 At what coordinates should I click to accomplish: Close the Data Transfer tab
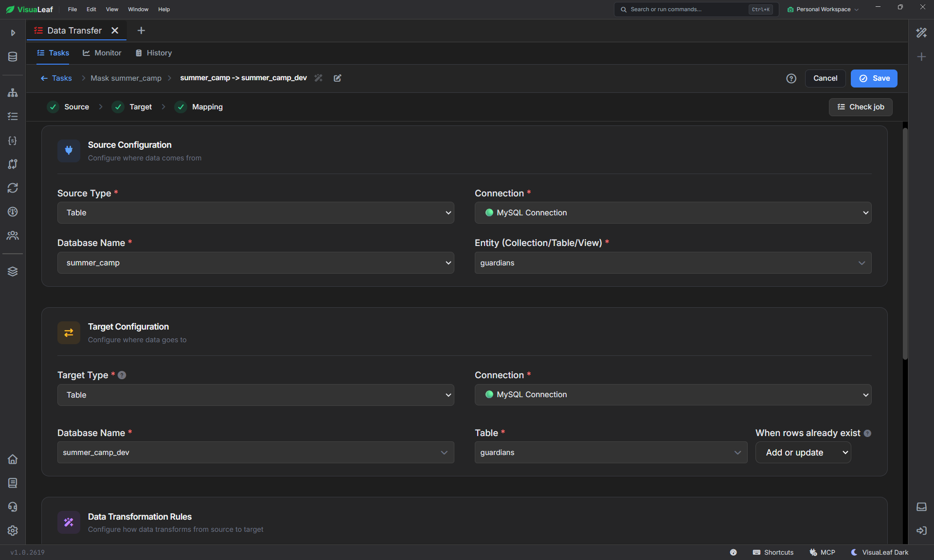[x=115, y=31]
